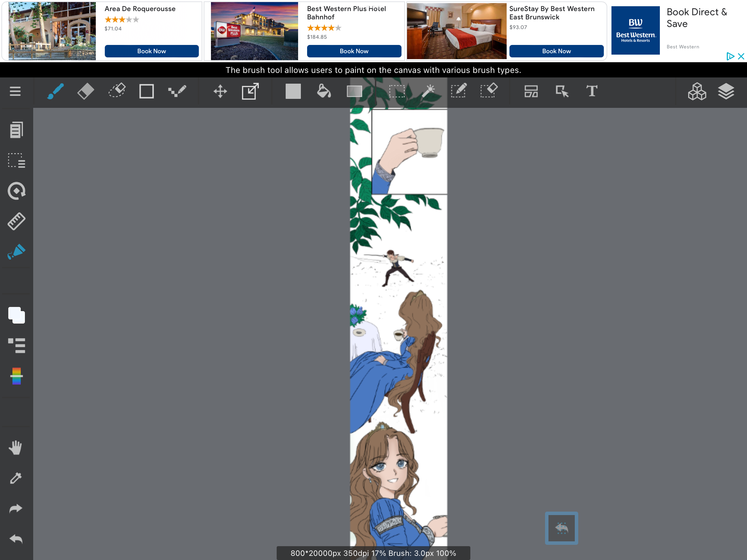
Task: Select the Brush tool in top toolbar
Action: coord(55,91)
